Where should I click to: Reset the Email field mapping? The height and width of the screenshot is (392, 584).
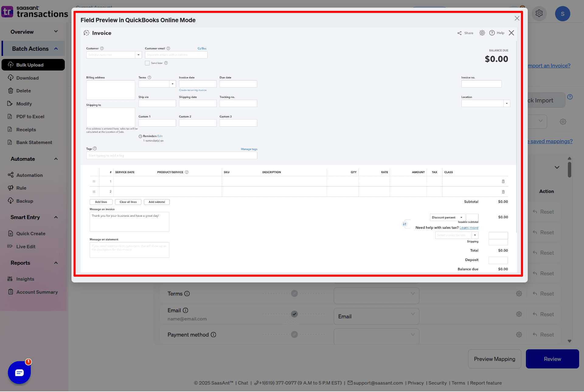coord(543,314)
